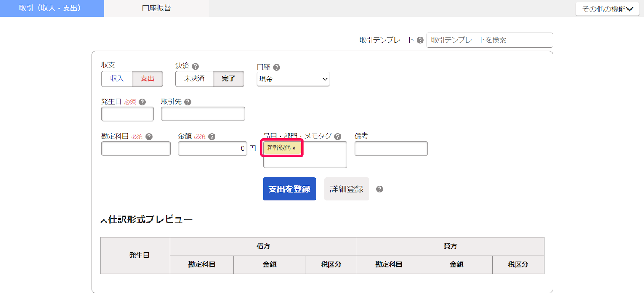644x297 pixels.
Task: Focus the 勘定科目 input field
Action: tap(136, 148)
